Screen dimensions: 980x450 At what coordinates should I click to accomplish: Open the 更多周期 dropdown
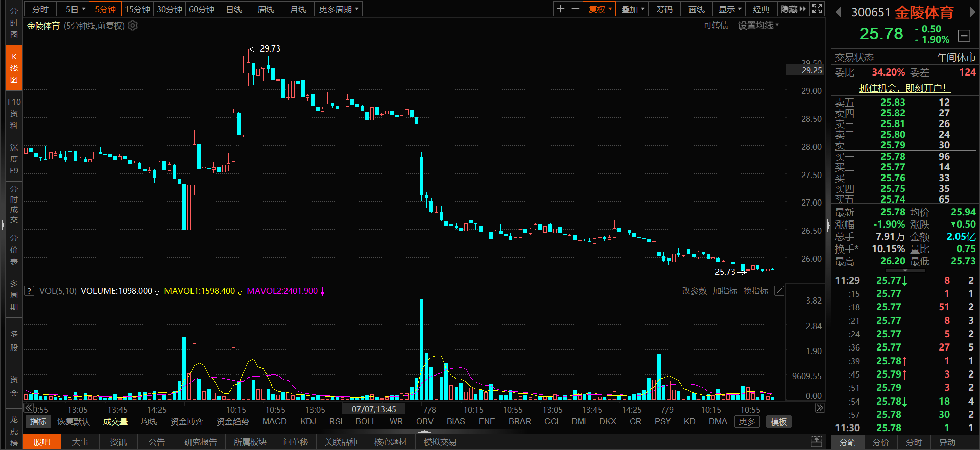[339, 9]
